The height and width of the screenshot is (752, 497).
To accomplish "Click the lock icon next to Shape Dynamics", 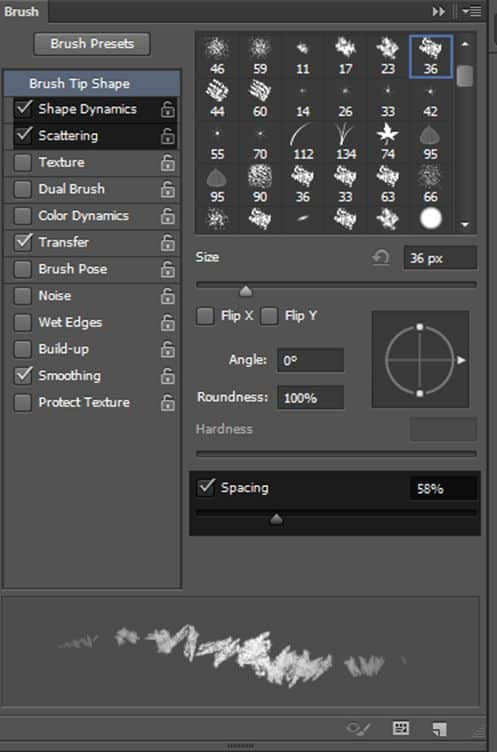I will pyautogui.click(x=167, y=109).
